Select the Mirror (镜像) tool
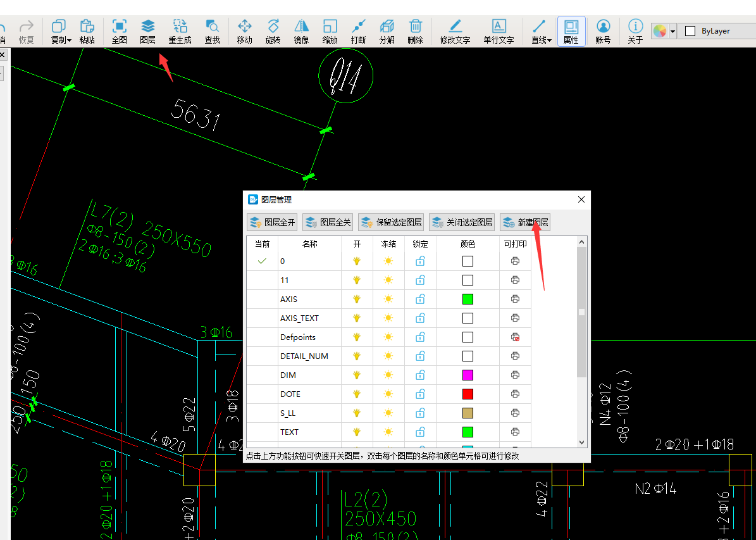Screen dimensions: 756x540 pos(301,32)
